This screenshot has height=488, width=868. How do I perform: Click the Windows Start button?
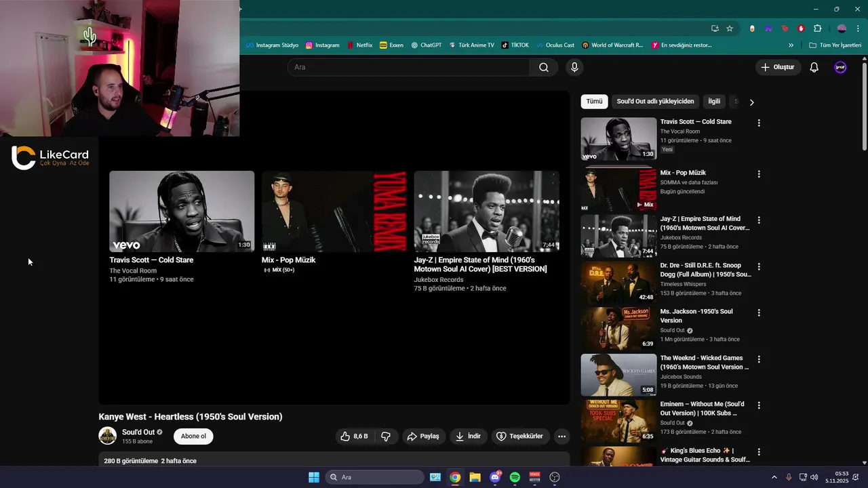click(314, 477)
